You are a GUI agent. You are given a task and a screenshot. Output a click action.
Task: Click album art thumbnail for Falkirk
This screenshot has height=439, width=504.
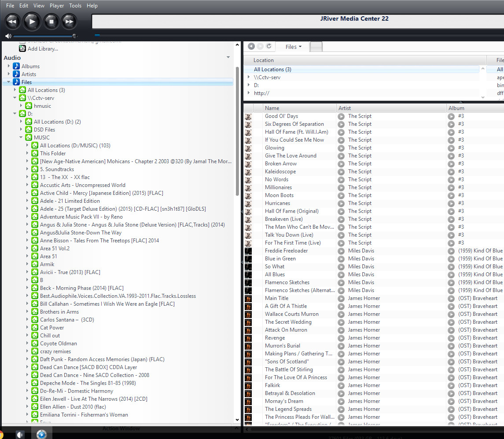pos(248,385)
